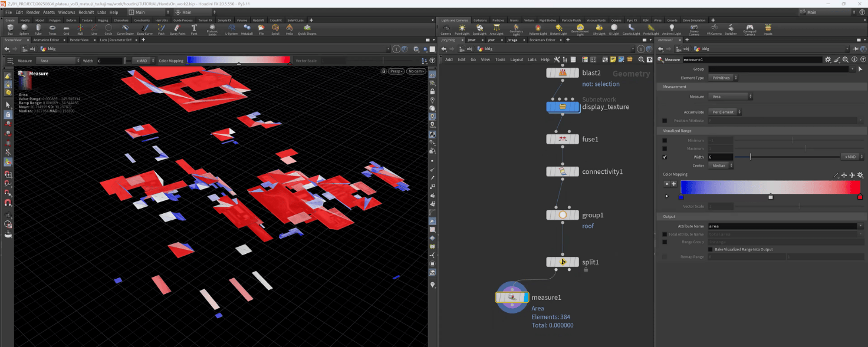Uncheck the Width checkbox
Screen dimensions: 868x347
click(x=665, y=157)
